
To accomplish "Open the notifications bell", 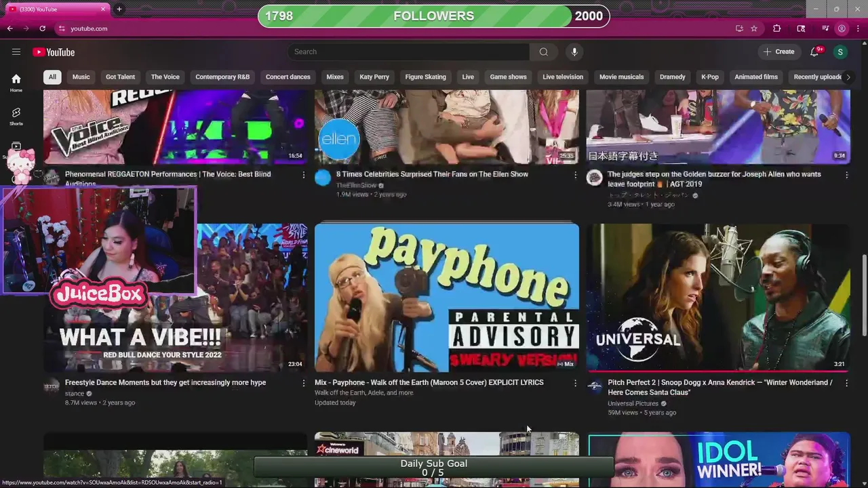I will (x=814, y=52).
